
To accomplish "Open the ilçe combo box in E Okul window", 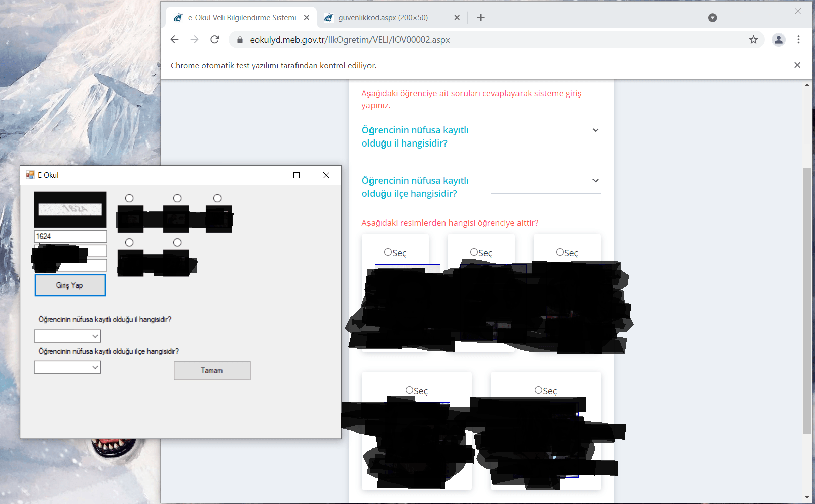I will [67, 367].
